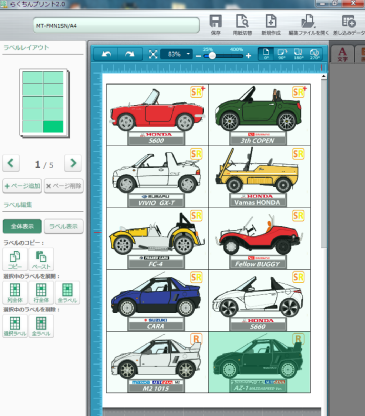Image resolution: width=365 pixels, height=416 pixels.
Task: Switch to whole view (全体表示)
Action: point(22,226)
